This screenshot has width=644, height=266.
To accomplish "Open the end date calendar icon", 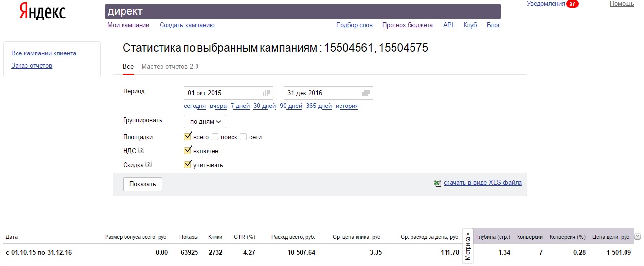I will [x=366, y=93].
